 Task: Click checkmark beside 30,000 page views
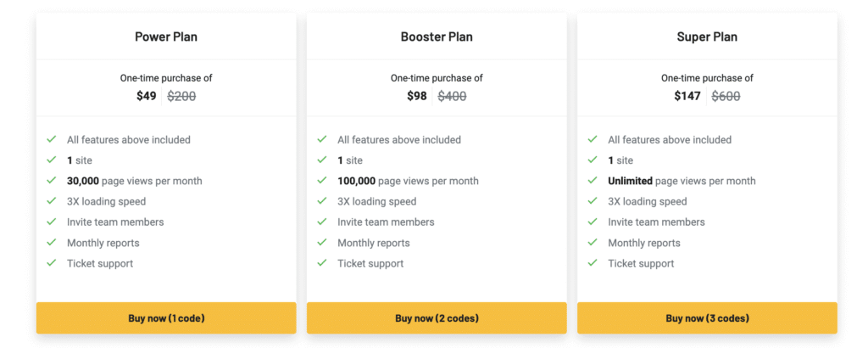[x=52, y=181]
